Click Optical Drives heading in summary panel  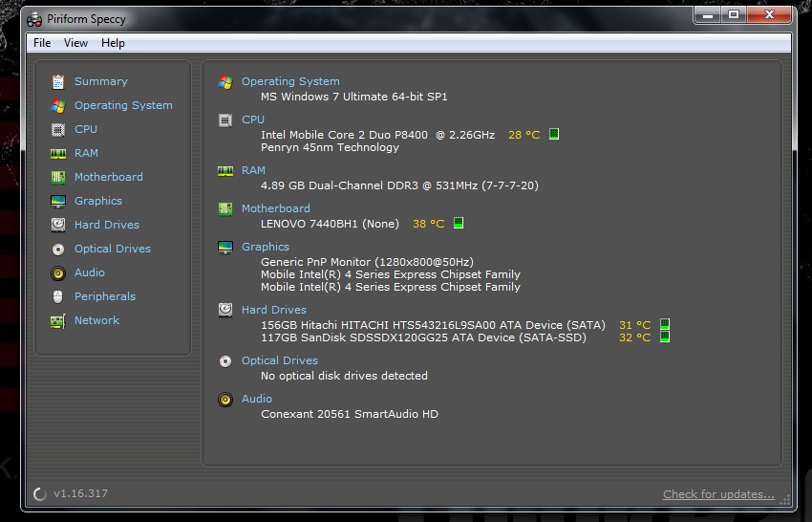click(x=280, y=360)
